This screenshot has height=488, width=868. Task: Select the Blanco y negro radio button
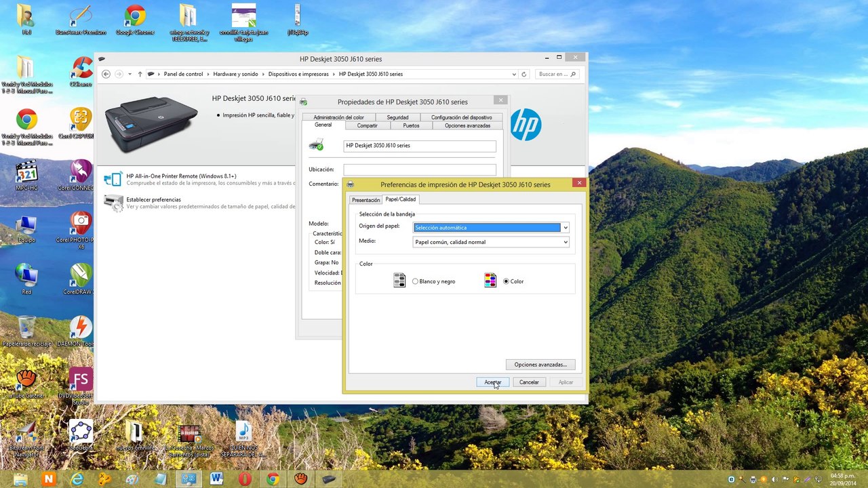coord(416,281)
